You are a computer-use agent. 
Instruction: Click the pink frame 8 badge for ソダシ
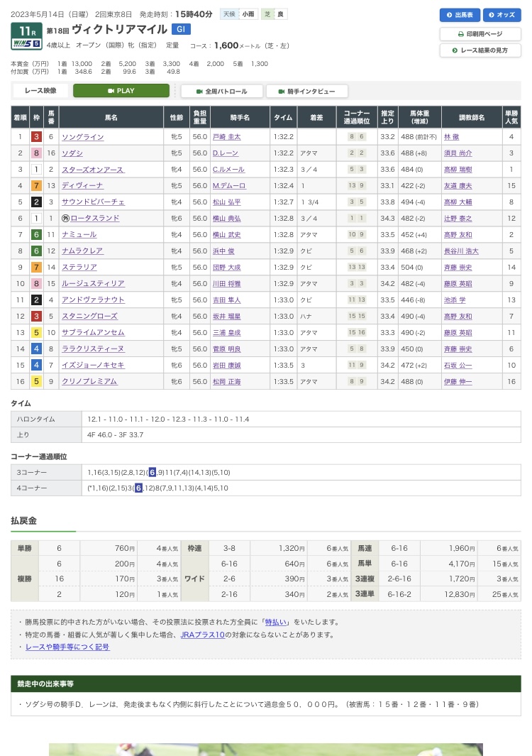tap(36, 153)
